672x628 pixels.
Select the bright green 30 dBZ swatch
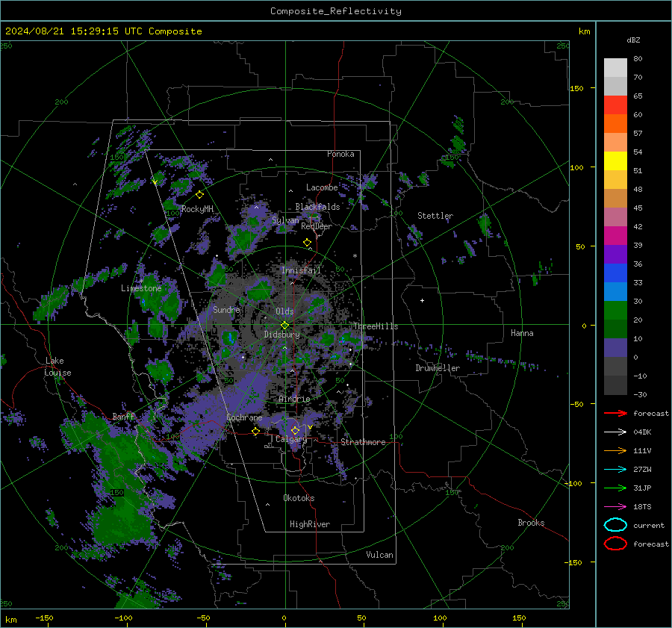pos(615,310)
